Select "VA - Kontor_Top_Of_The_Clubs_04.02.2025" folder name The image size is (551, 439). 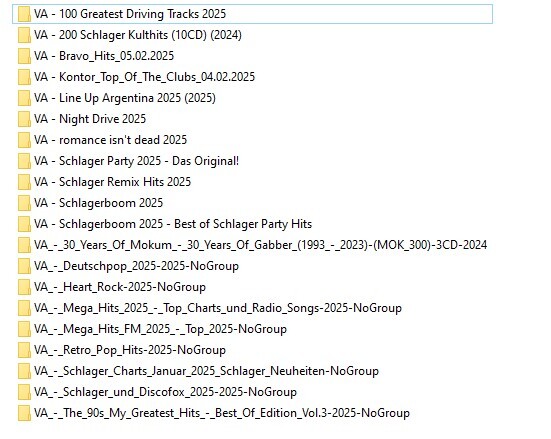[x=144, y=77]
